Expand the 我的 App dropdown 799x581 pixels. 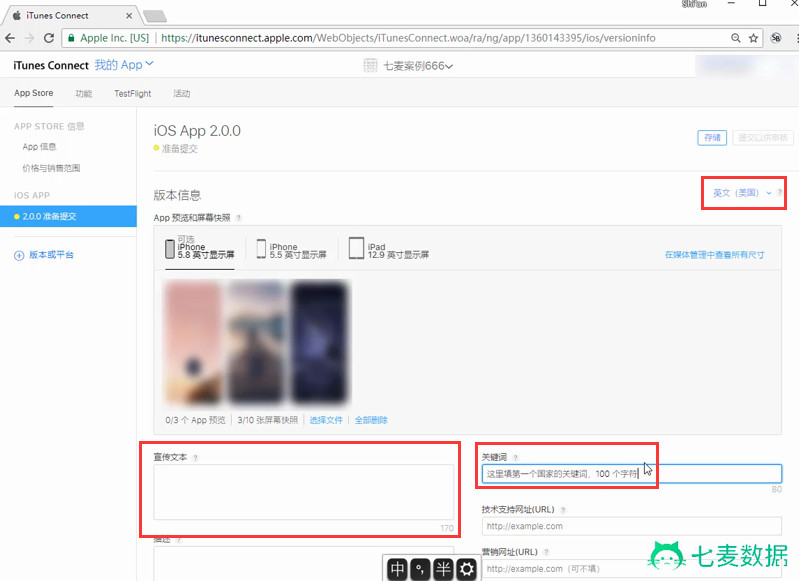(123, 65)
